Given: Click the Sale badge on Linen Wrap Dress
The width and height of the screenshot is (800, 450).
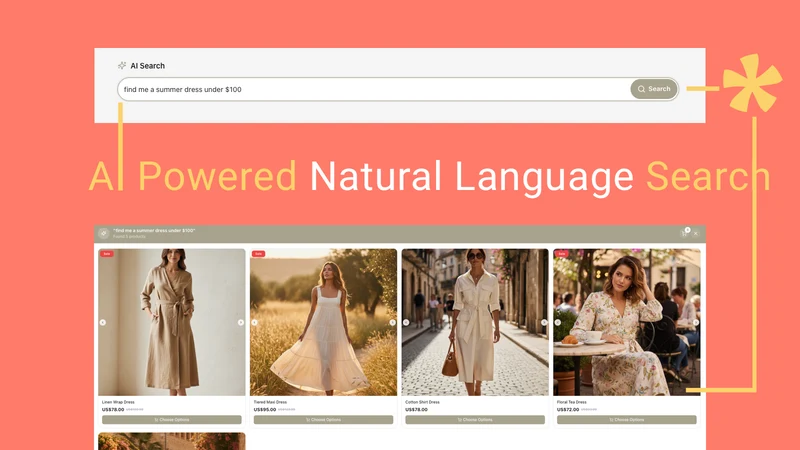Looking at the screenshot, I should 107,254.
